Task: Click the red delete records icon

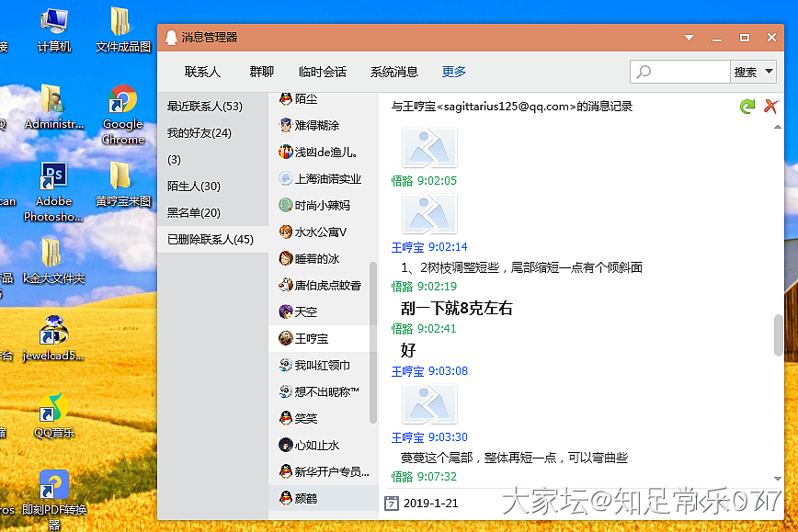Action: click(771, 107)
